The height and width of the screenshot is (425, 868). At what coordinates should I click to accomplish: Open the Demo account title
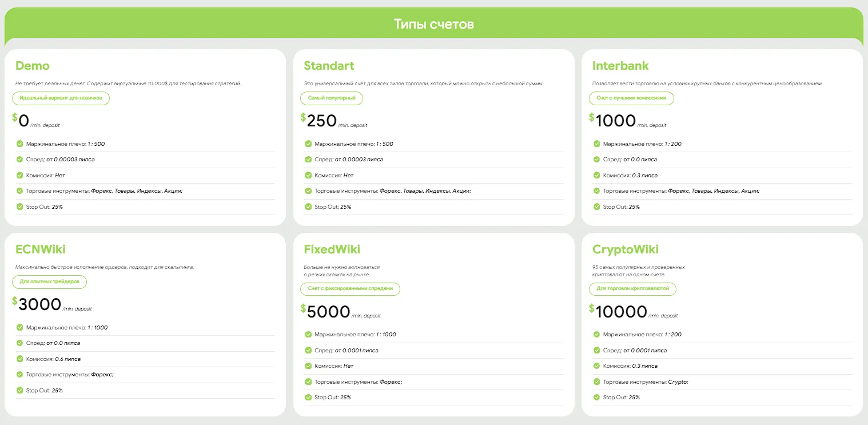pos(33,66)
